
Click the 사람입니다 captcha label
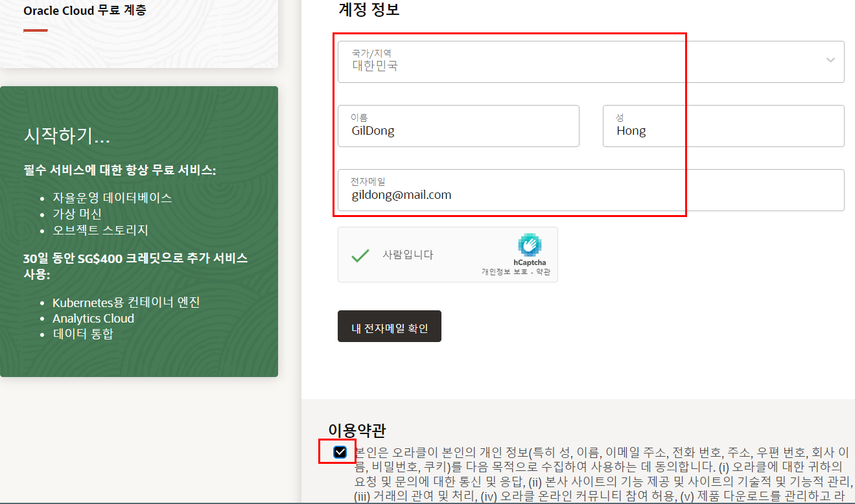(x=408, y=255)
